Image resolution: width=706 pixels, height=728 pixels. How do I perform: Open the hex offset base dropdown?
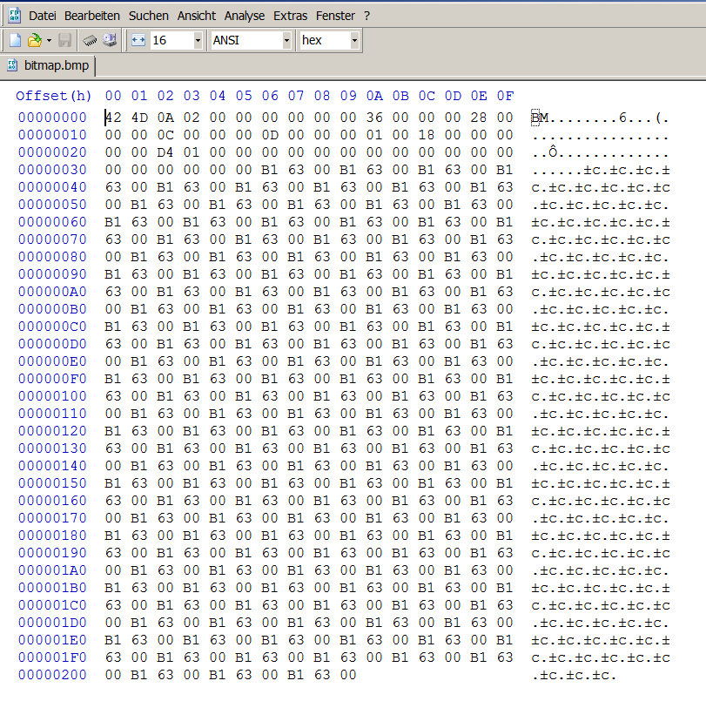click(x=354, y=40)
